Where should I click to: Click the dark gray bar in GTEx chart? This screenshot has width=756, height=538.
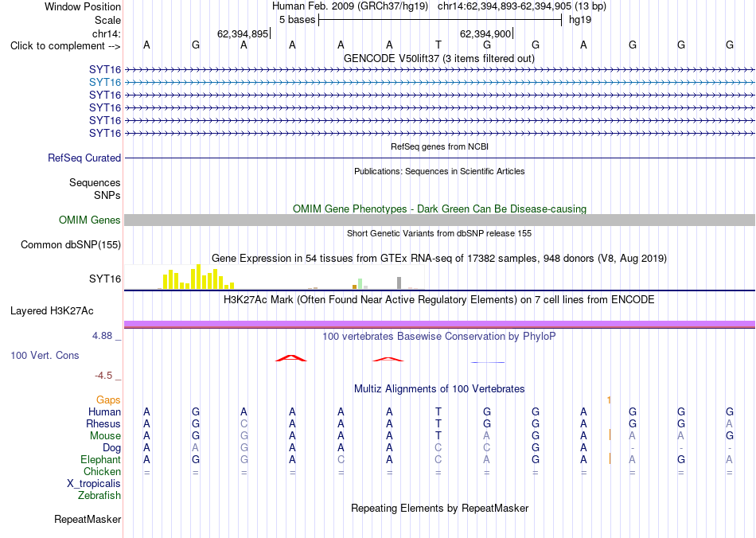(x=399, y=283)
